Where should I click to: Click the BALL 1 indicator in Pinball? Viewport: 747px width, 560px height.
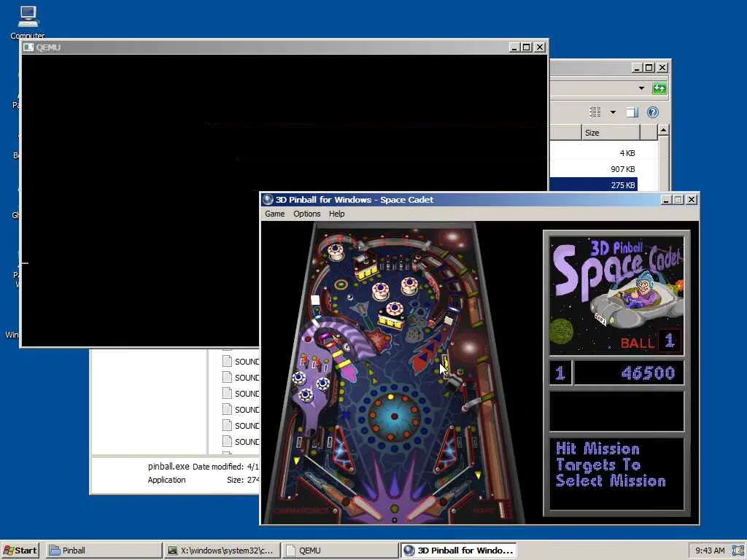click(651, 341)
